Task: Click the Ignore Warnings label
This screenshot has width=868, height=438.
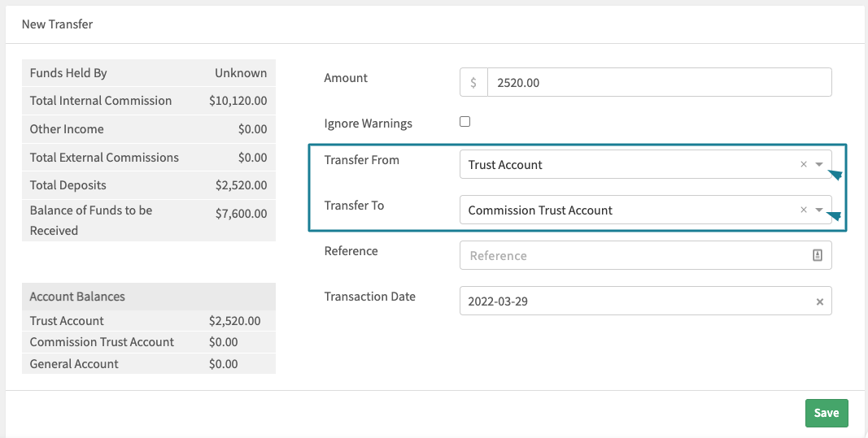Action: (x=369, y=124)
